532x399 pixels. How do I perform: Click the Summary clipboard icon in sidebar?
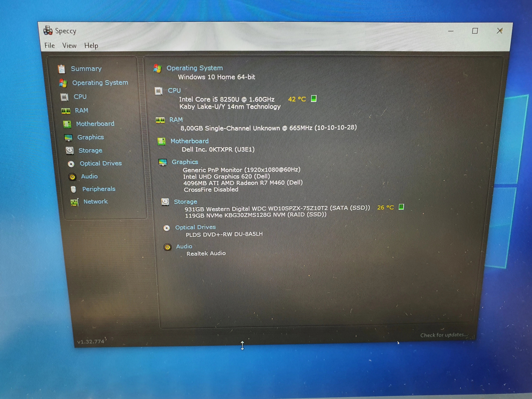pos(61,69)
